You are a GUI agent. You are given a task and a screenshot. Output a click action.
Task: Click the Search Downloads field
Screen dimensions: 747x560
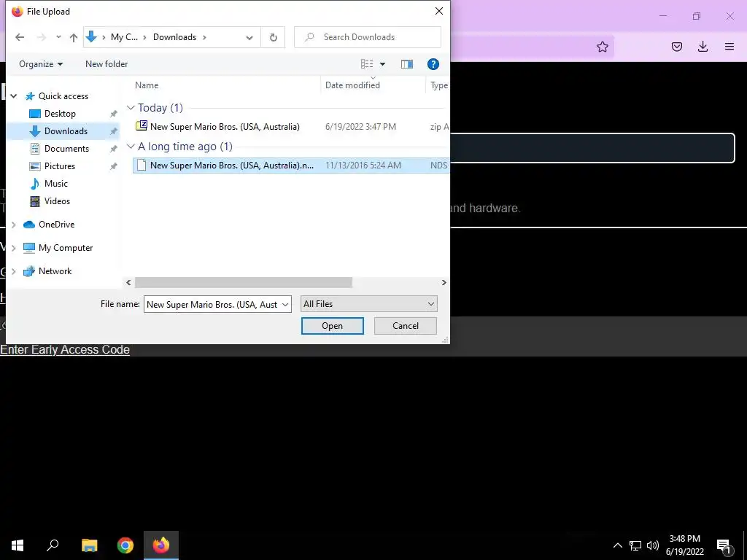[x=368, y=37]
